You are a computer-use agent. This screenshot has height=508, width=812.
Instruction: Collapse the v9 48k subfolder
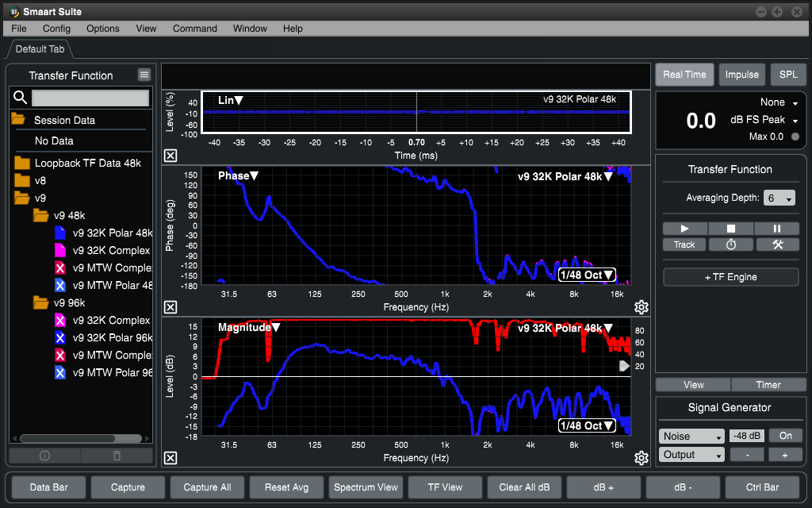40,215
